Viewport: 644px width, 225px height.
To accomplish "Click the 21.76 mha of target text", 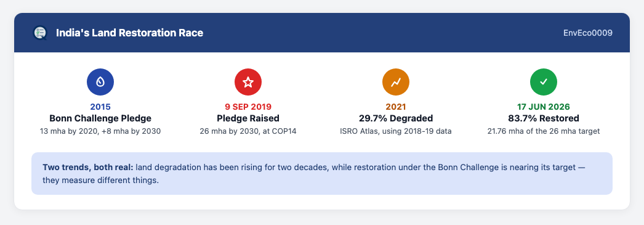I will [x=544, y=131].
